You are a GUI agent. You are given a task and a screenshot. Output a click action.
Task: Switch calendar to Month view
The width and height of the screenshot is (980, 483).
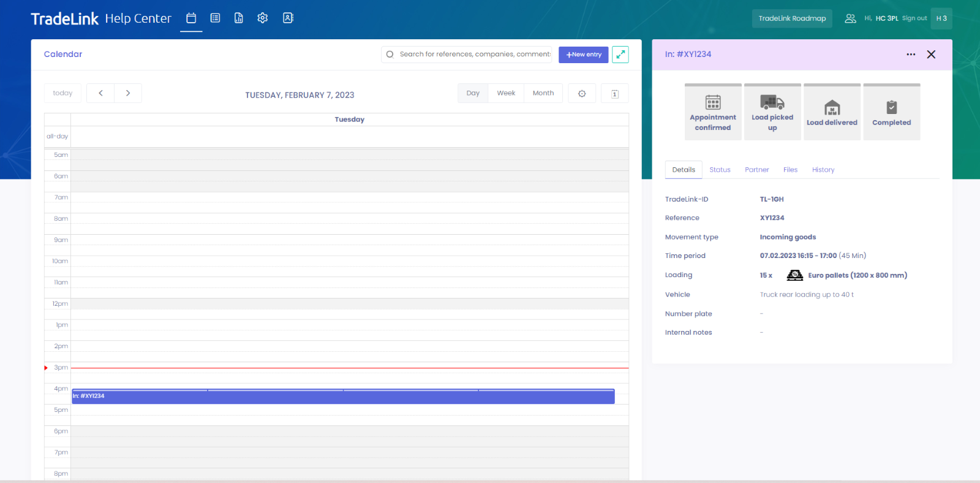(x=543, y=93)
